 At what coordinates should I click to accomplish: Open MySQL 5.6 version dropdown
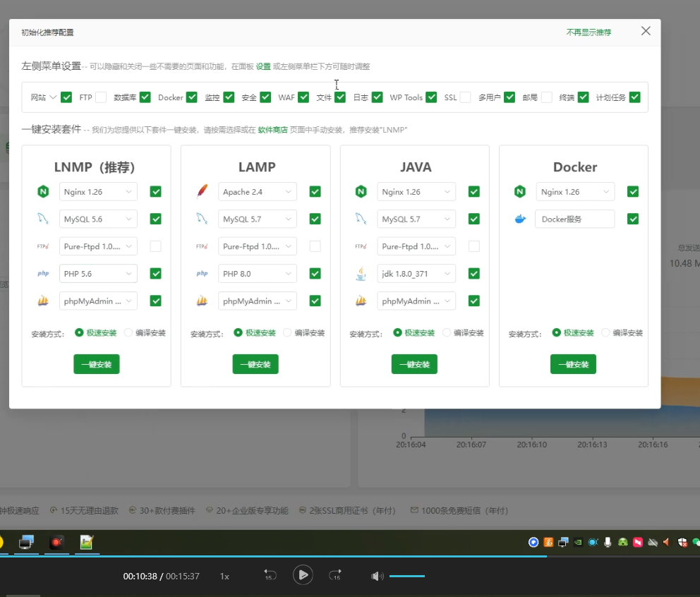[x=98, y=219]
